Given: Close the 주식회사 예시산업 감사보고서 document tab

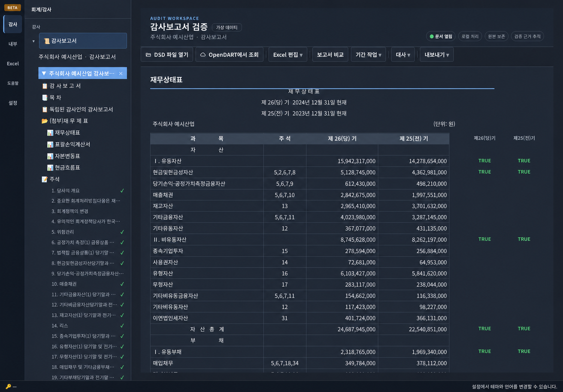Looking at the screenshot, I should (x=121, y=73).
